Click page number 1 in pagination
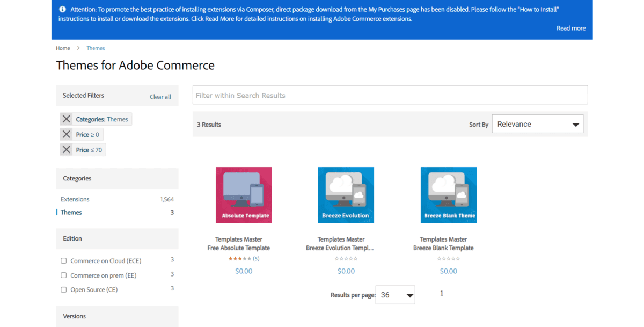The height and width of the screenshot is (327, 644). coord(442,293)
